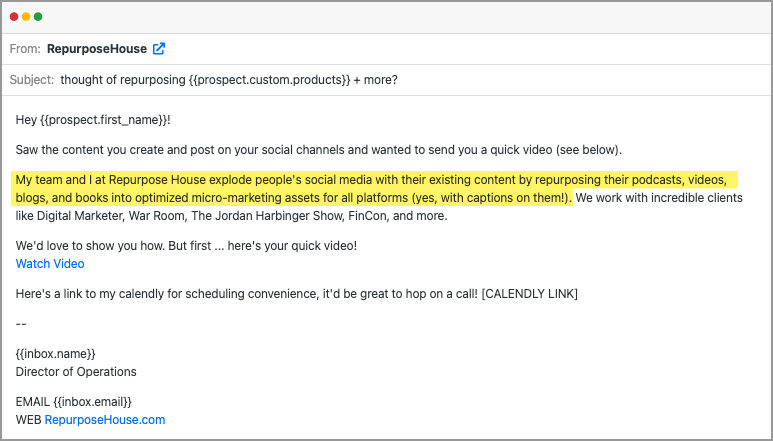Click the Director of Operations title
The width and height of the screenshot is (773, 441).
76,372
